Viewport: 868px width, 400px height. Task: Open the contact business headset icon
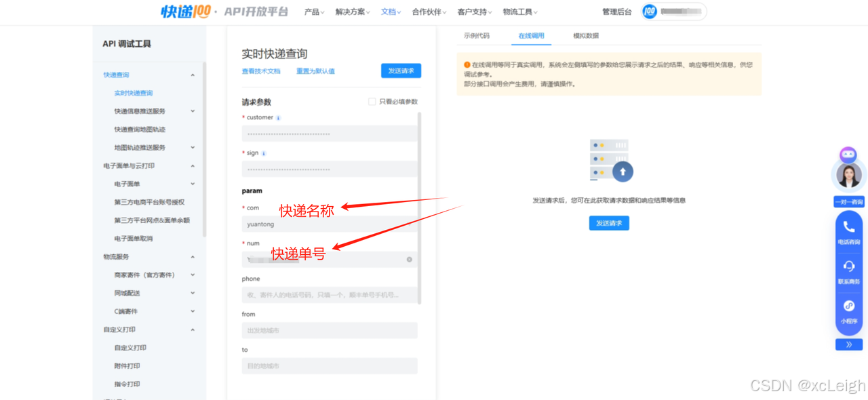point(849,266)
